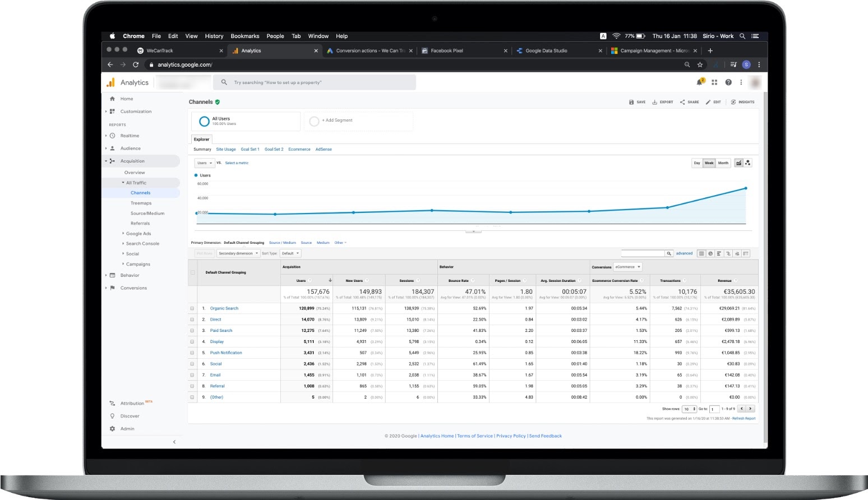The height and width of the screenshot is (500, 868).
Task: Open Admin gear in left sidebar
Action: pos(113,429)
